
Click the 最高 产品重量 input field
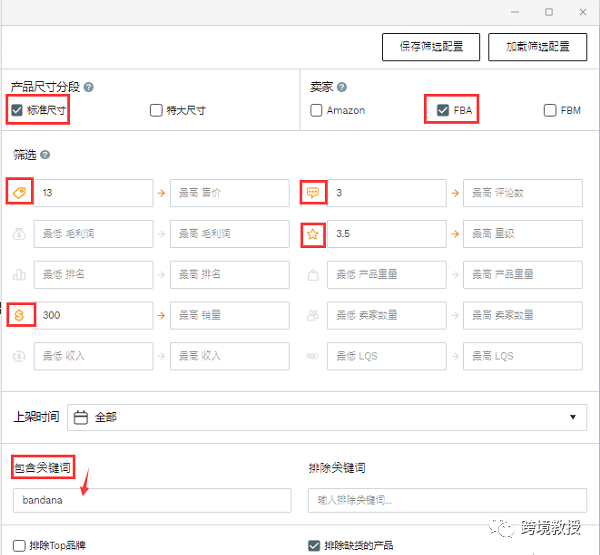(x=523, y=275)
